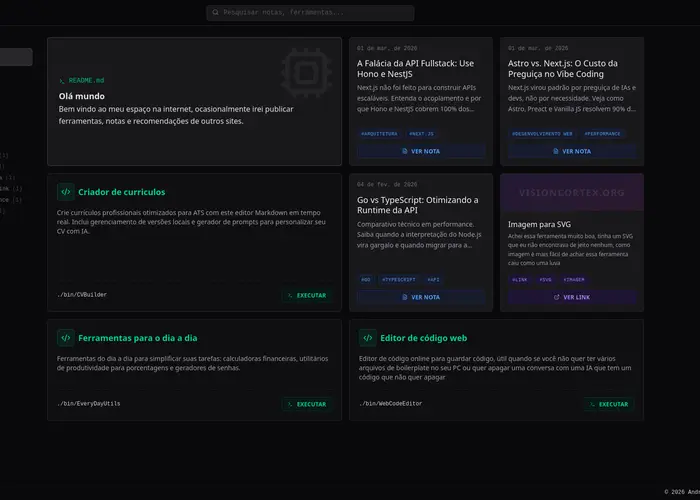Click the code icon beside Ferramentas para o dia a dia
This screenshot has height=500, width=700.
(66, 338)
